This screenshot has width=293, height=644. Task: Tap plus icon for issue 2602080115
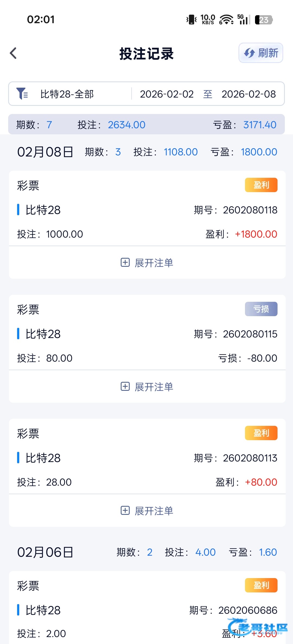coord(125,386)
